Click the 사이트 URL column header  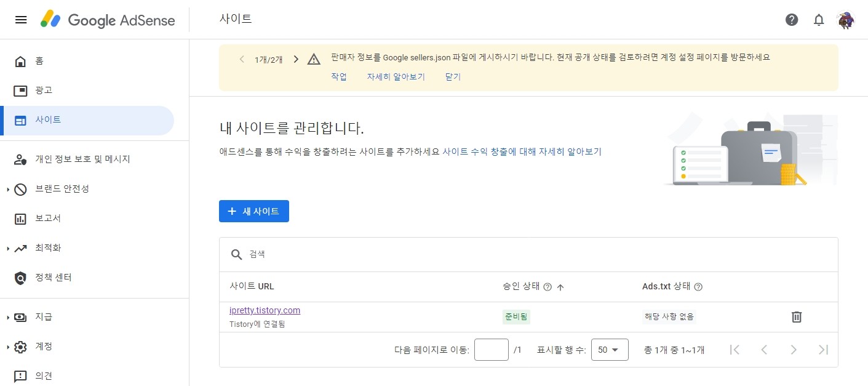tap(252, 286)
